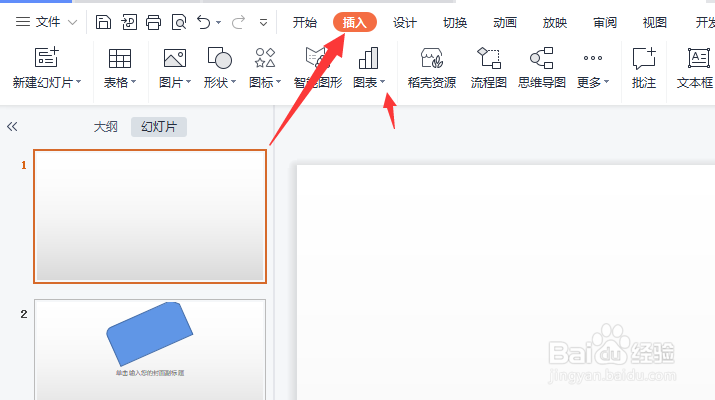Expand the 文件 menu chevron
The image size is (715, 400).
[73, 22]
